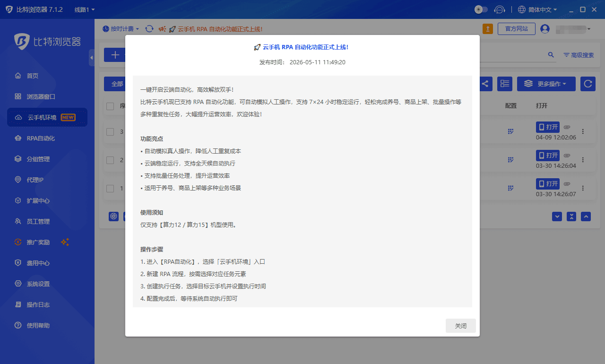Click the sparkle icon next to 推广奖励
This screenshot has height=364, width=605.
(65, 242)
